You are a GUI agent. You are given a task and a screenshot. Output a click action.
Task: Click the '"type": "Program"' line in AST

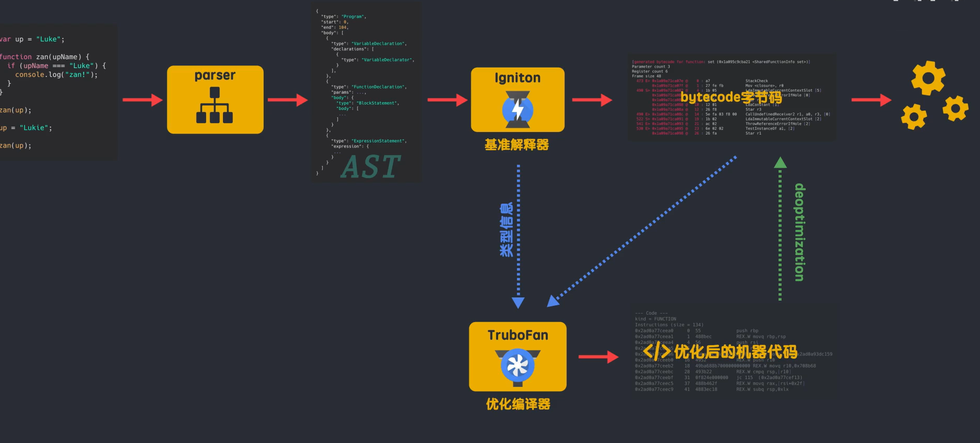click(x=344, y=17)
